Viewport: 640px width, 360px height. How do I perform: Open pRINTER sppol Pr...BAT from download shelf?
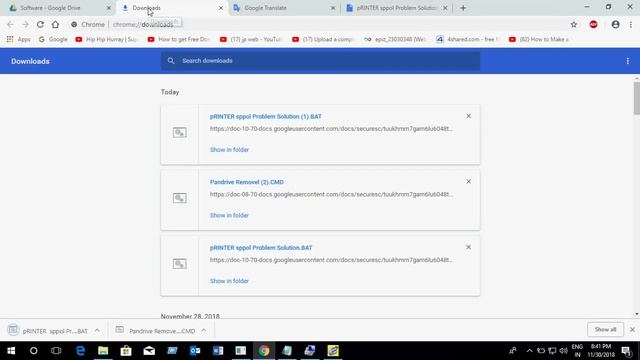[x=48, y=331]
